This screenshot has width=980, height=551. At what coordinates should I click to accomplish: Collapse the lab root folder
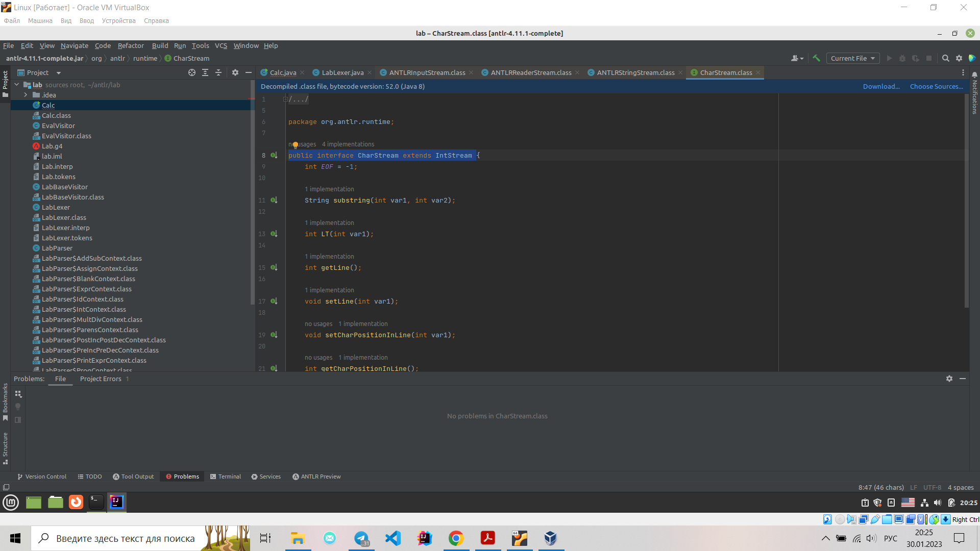pos(17,85)
